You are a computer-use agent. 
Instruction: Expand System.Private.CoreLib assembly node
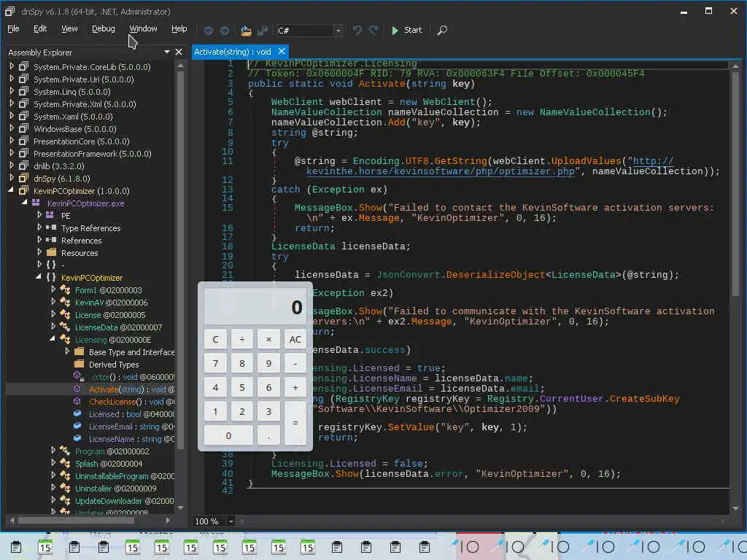pyautogui.click(x=12, y=66)
